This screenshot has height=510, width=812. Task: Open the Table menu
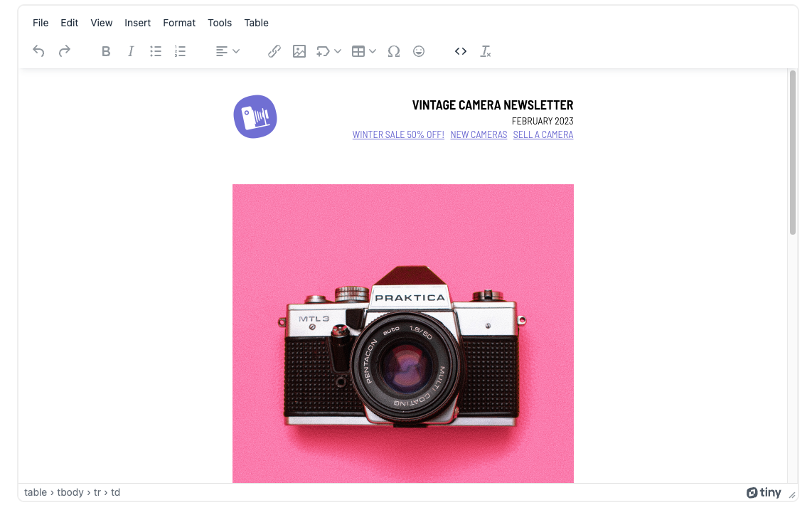(256, 23)
